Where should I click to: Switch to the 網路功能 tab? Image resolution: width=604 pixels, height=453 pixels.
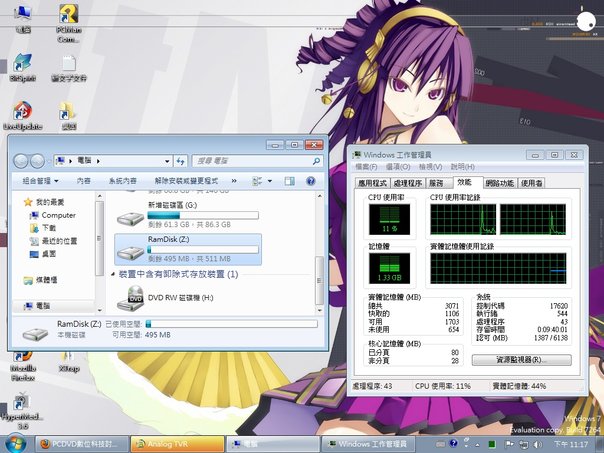point(500,183)
